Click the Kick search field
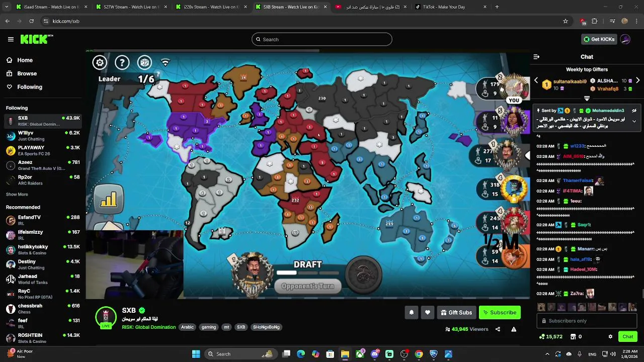The width and height of the screenshot is (644, 362). coord(322,39)
